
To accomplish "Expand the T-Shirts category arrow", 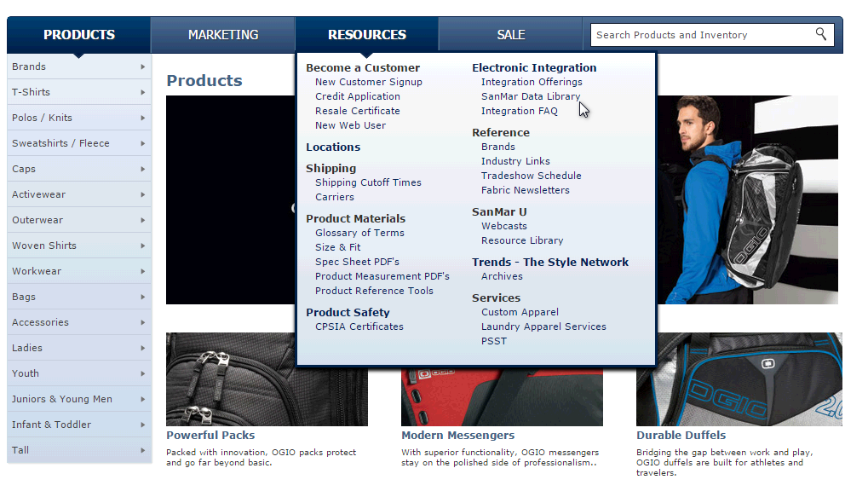I will click(x=142, y=92).
